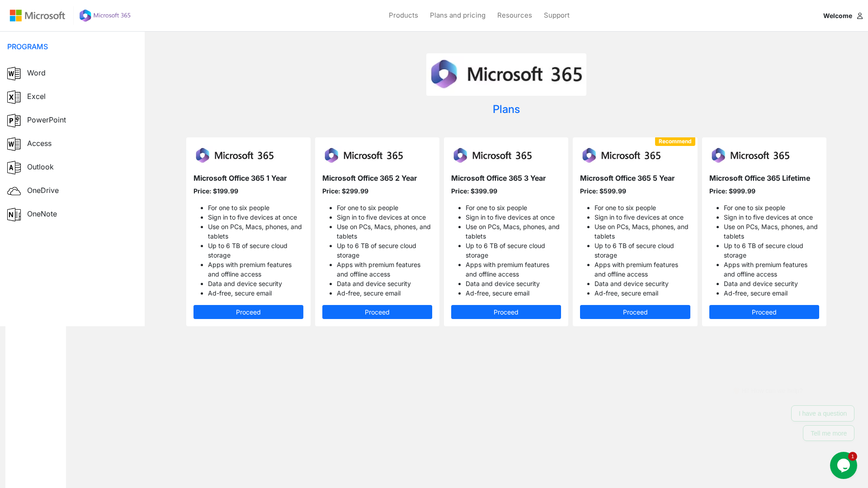Viewport: 868px width, 488px height.
Task: Click the 'Price: $299.99' text
Action: [x=345, y=191]
